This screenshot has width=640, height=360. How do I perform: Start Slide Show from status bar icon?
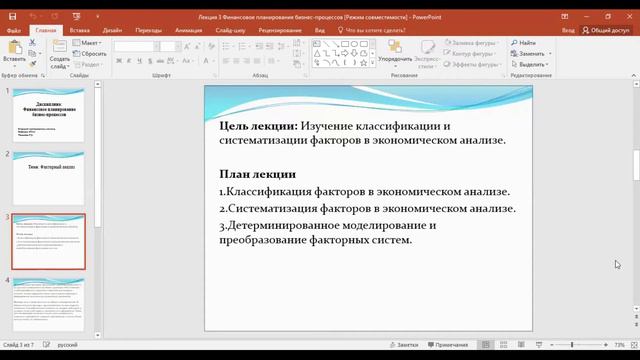(x=539, y=345)
